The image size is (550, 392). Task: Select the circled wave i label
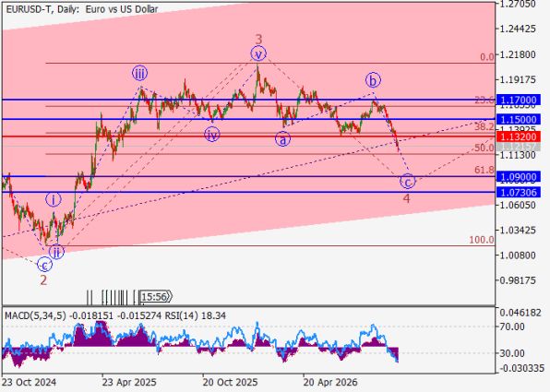point(54,199)
